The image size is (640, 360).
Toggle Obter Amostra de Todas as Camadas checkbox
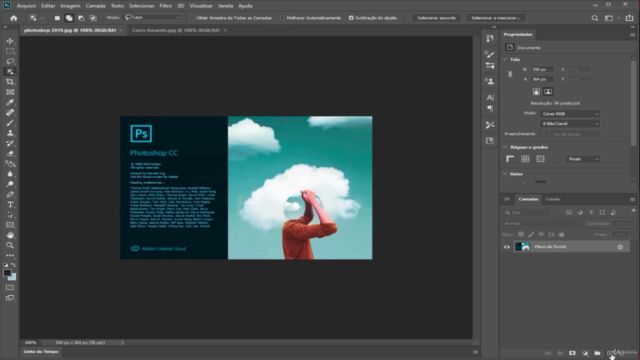tap(192, 18)
